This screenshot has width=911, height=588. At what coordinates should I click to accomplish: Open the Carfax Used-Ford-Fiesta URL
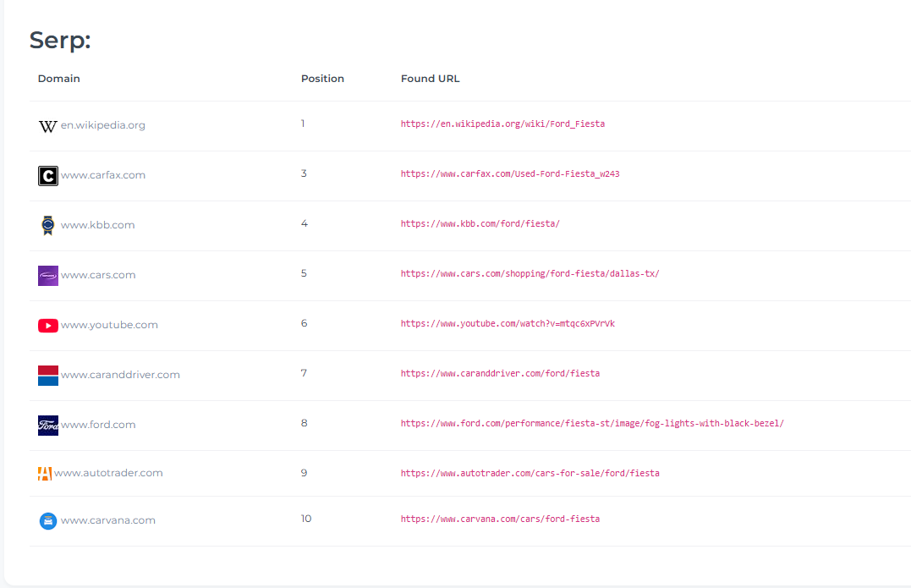510,173
